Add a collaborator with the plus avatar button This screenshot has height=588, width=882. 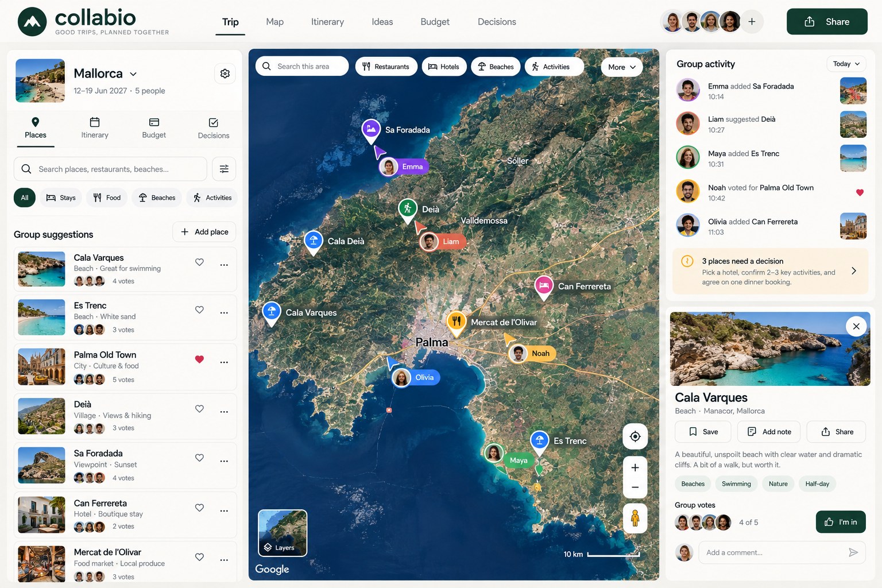click(752, 22)
